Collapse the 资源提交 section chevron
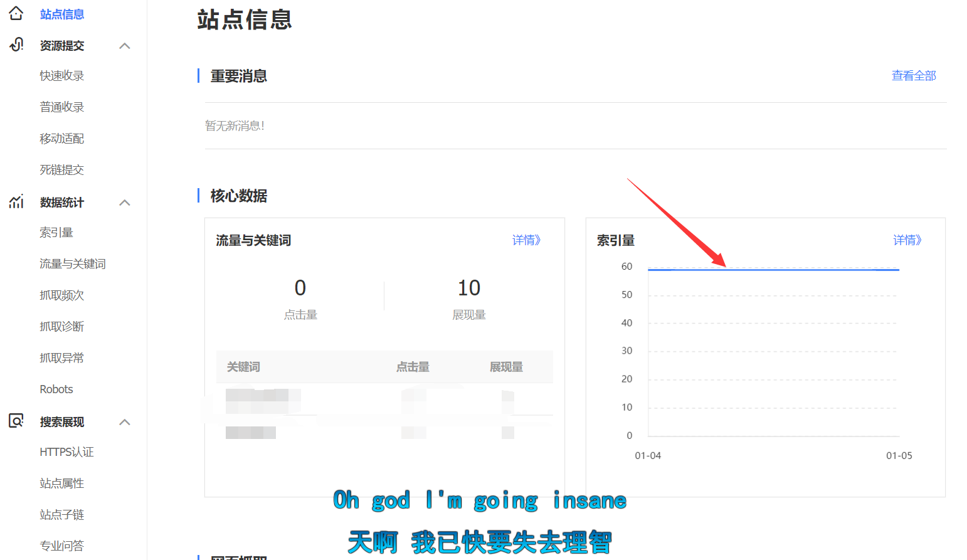The width and height of the screenshot is (967, 560). (x=125, y=46)
